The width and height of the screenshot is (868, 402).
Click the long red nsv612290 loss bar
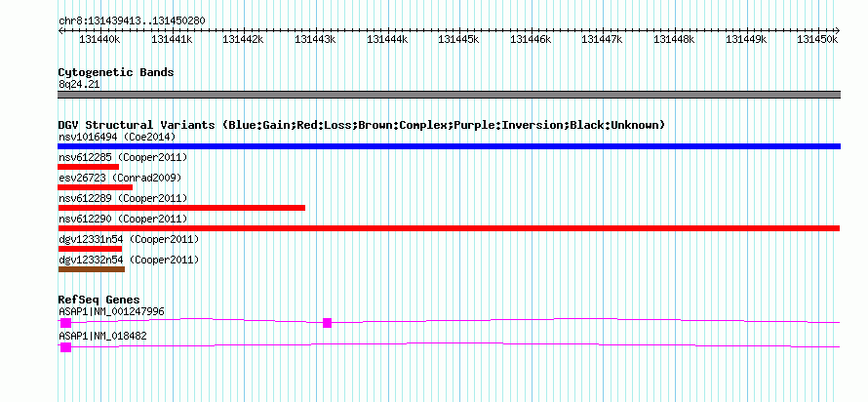click(x=449, y=228)
